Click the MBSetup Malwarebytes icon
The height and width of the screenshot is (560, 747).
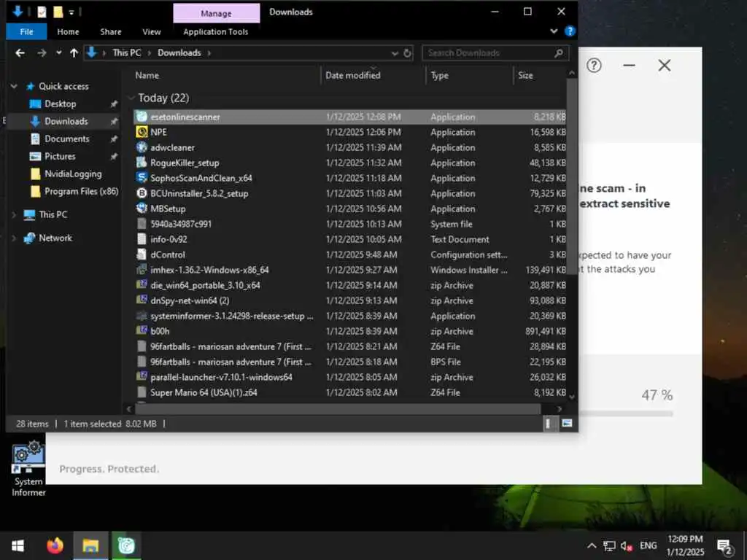coord(142,209)
